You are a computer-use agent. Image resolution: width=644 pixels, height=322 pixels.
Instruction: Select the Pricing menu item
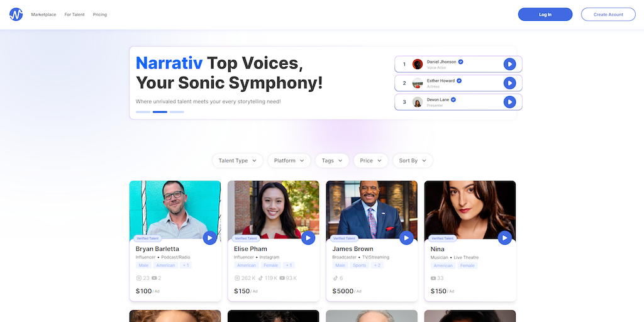(x=100, y=14)
